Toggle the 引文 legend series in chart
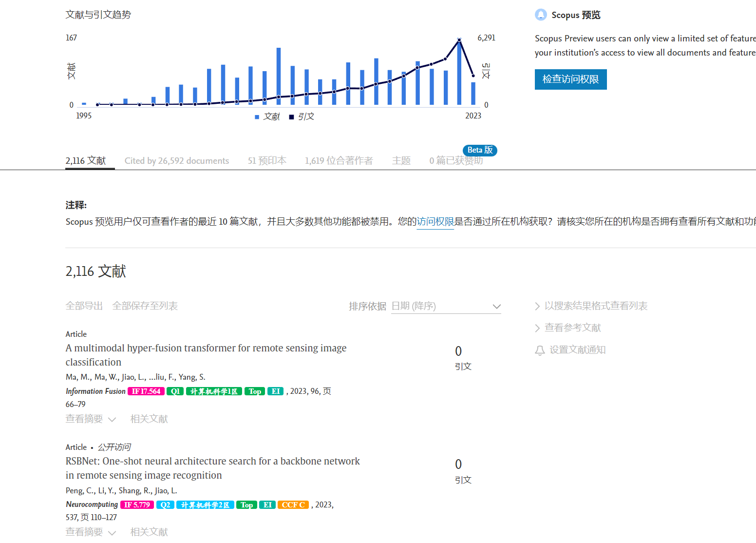756x543 pixels. (302, 117)
